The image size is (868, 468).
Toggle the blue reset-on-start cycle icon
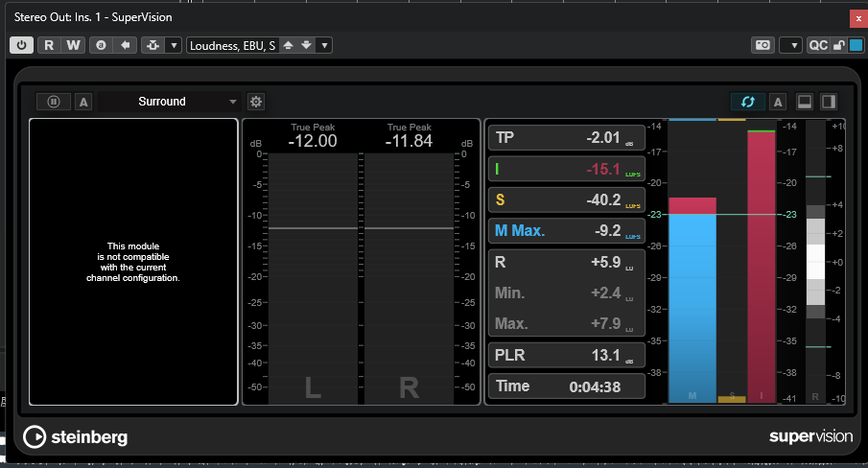coord(748,102)
